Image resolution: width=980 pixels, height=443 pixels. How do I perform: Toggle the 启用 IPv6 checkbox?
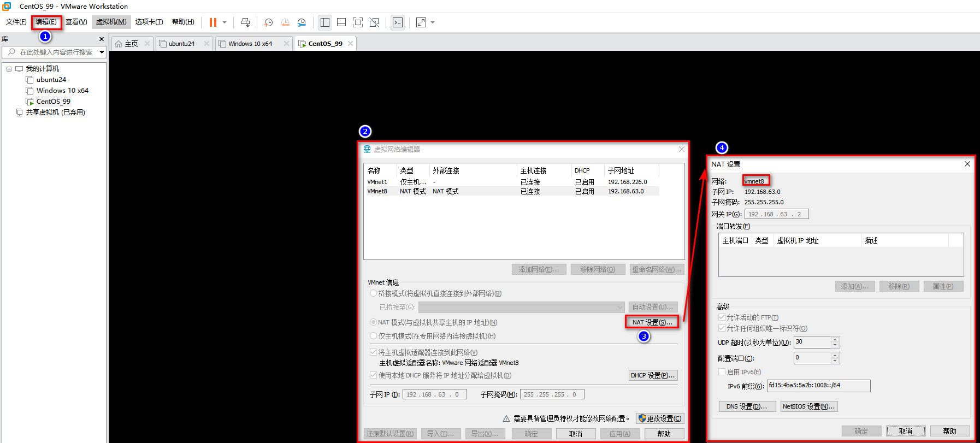[x=722, y=372]
